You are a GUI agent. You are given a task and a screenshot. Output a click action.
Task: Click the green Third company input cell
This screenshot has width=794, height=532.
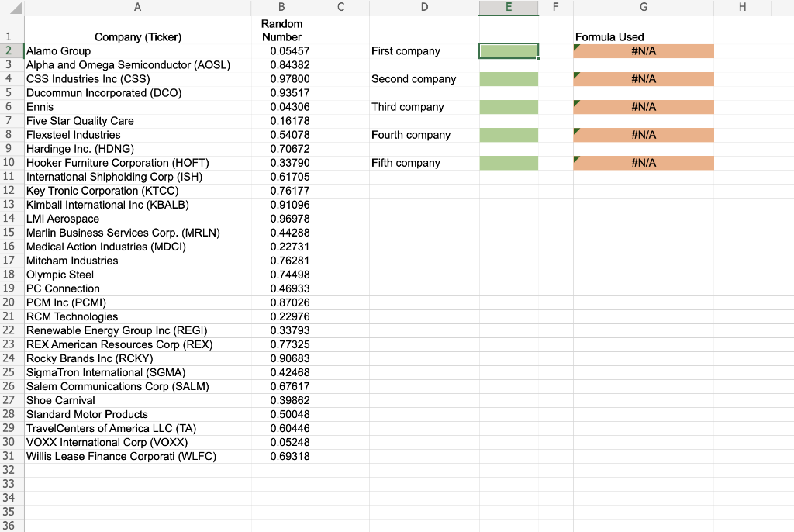tap(509, 107)
